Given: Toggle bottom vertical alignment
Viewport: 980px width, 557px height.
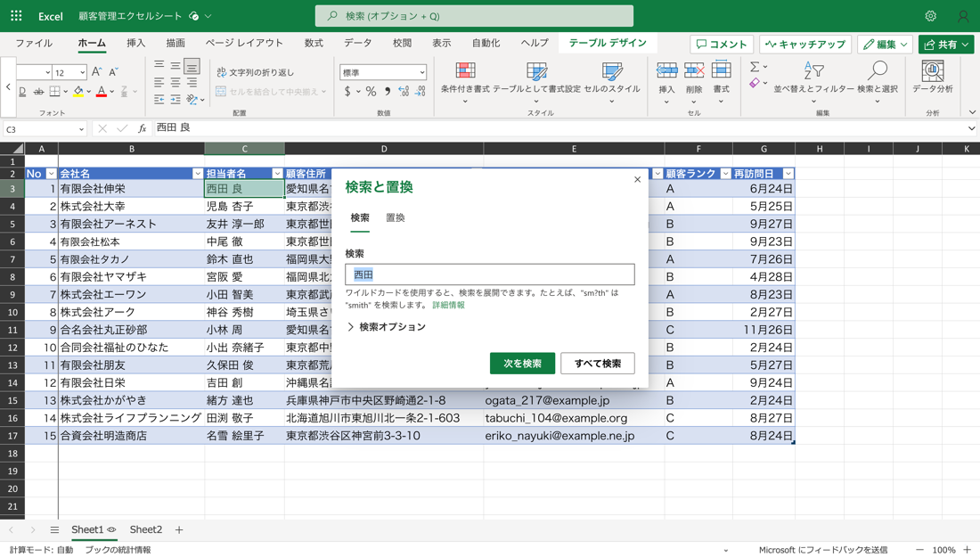Looking at the screenshot, I should [x=192, y=66].
